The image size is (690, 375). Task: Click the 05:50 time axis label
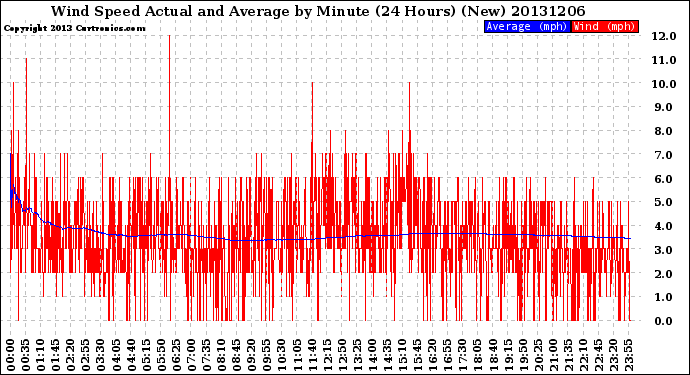[161, 355]
